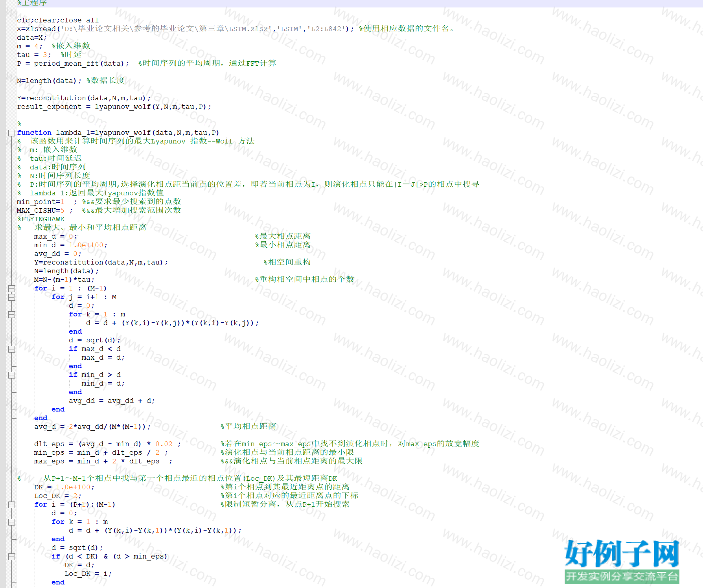Click the 'function' keyword
Viewport: 703px width, 588px height.
[34, 132]
